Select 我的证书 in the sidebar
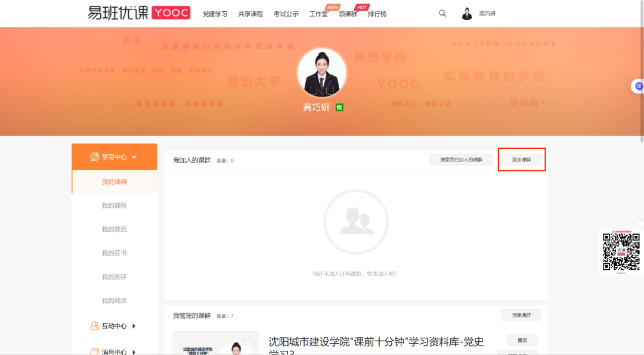 (114, 253)
